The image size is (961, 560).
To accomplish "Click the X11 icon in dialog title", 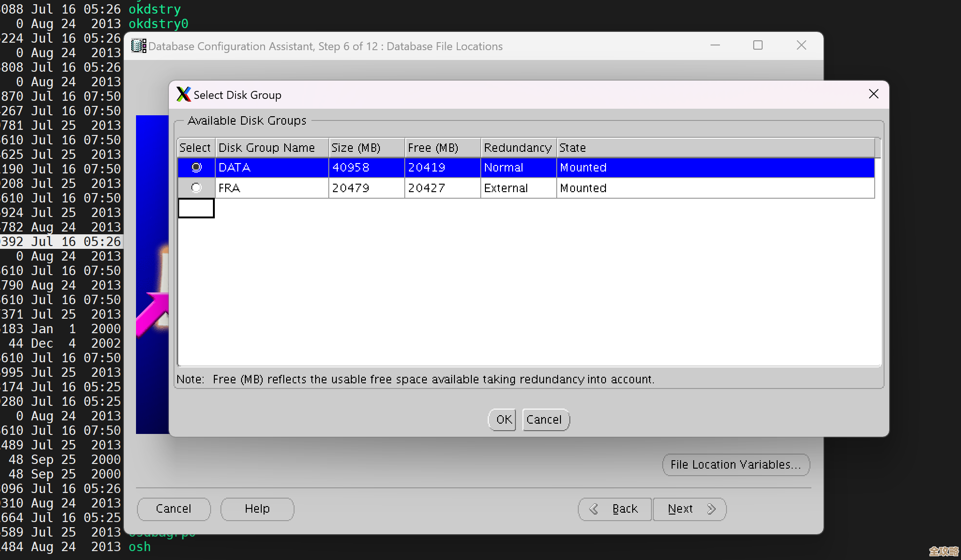I will pyautogui.click(x=183, y=95).
